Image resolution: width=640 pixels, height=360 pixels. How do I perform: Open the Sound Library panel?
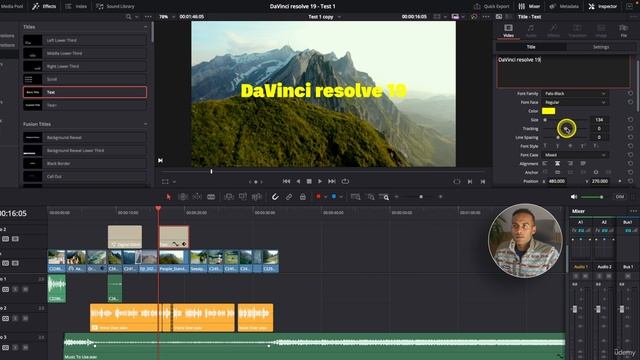(116, 6)
